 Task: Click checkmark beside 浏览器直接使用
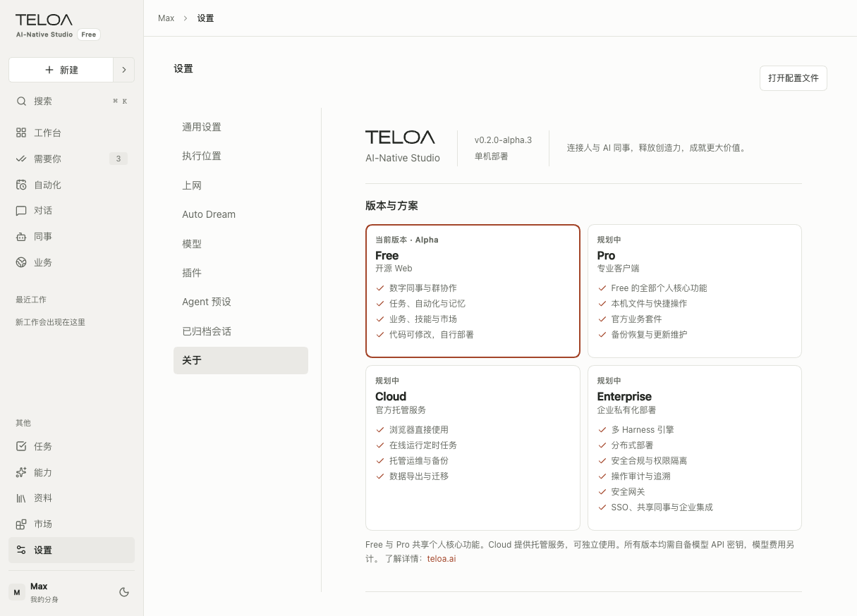click(x=380, y=430)
